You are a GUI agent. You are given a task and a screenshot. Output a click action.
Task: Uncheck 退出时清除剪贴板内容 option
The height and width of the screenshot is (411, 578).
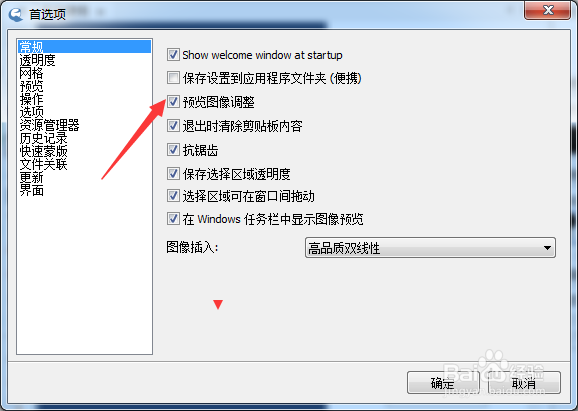[x=173, y=126]
